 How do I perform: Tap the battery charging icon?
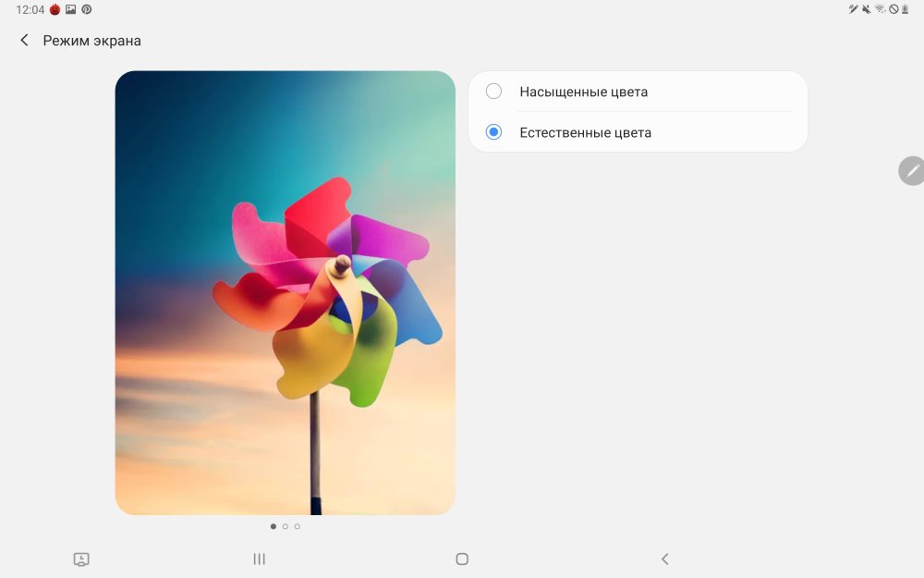(x=906, y=9)
